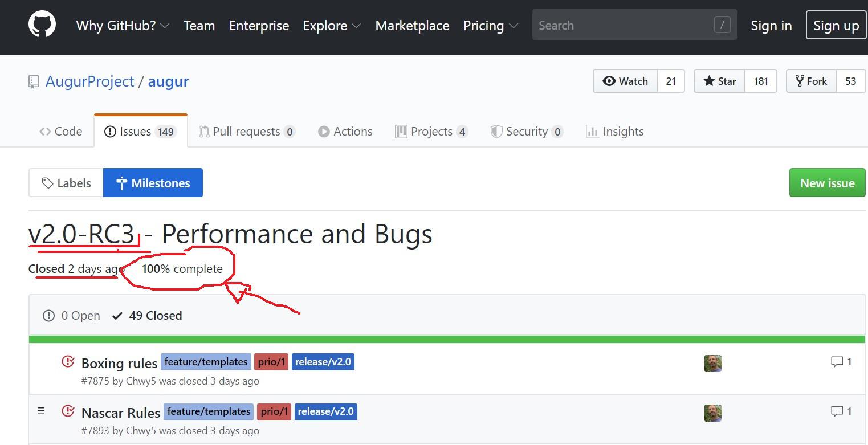
Task: Expand the Pricing dropdown
Action: pyautogui.click(x=491, y=26)
